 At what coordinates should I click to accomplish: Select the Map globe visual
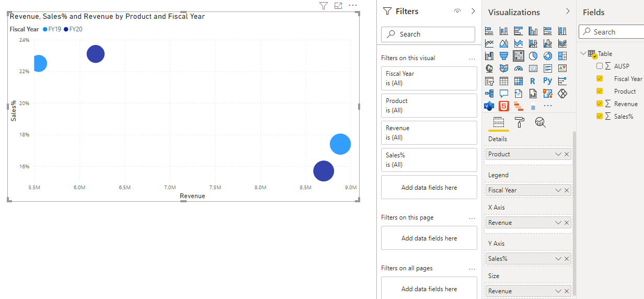489,68
